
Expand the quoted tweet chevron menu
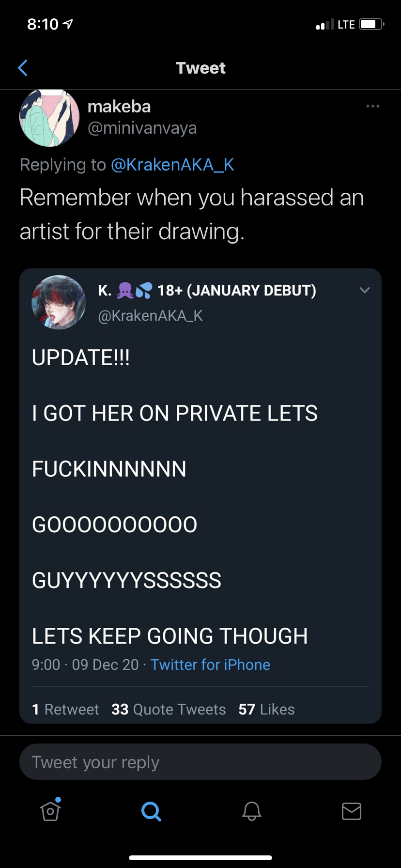365,290
